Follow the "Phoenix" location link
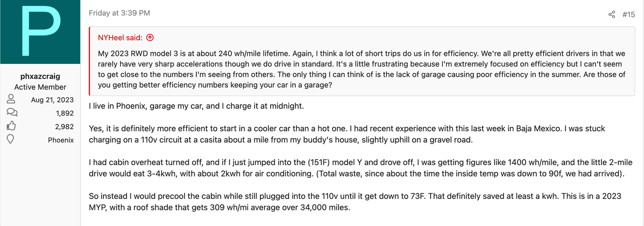Viewport: 644px width, 226px height. pos(61,140)
